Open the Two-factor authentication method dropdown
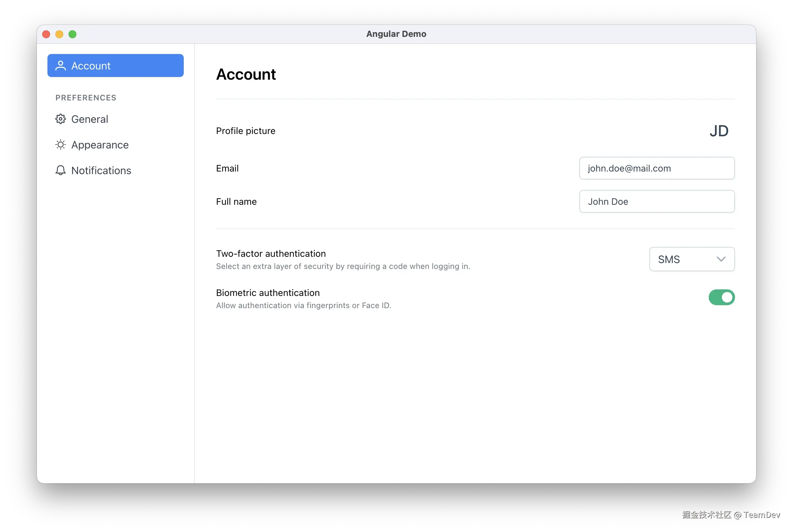The width and height of the screenshot is (793, 532). (x=692, y=259)
